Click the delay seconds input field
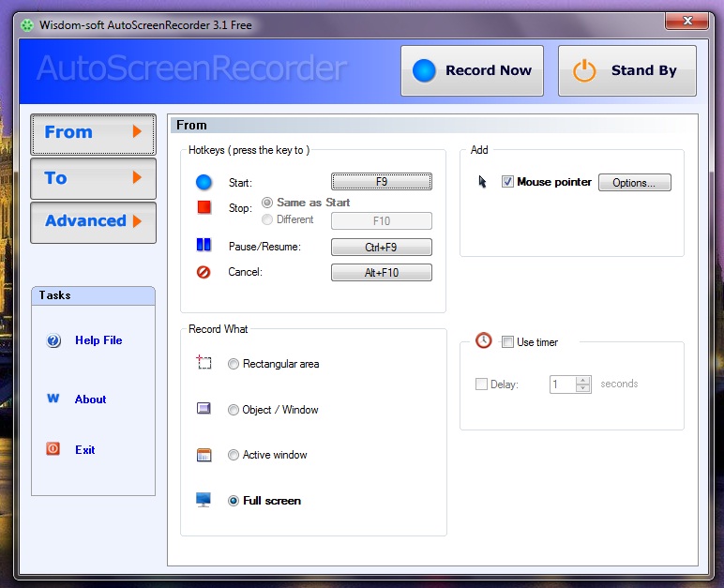The height and width of the screenshot is (588, 724). 563,384
